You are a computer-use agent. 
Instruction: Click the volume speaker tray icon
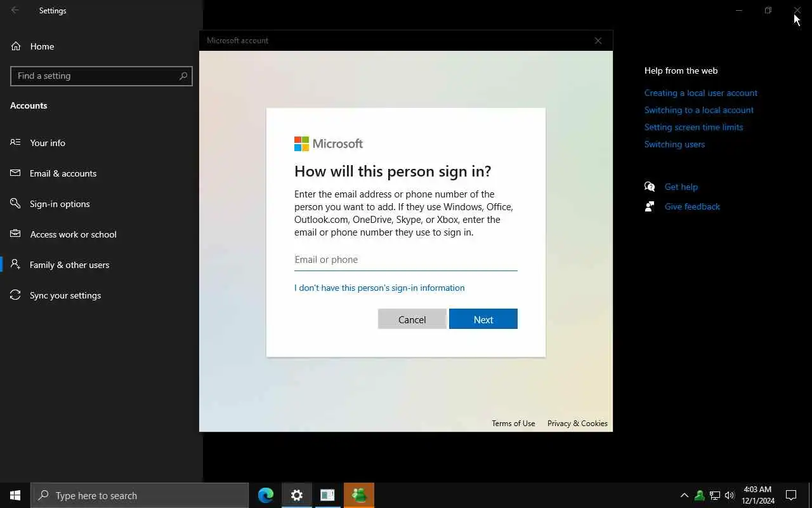pos(730,495)
